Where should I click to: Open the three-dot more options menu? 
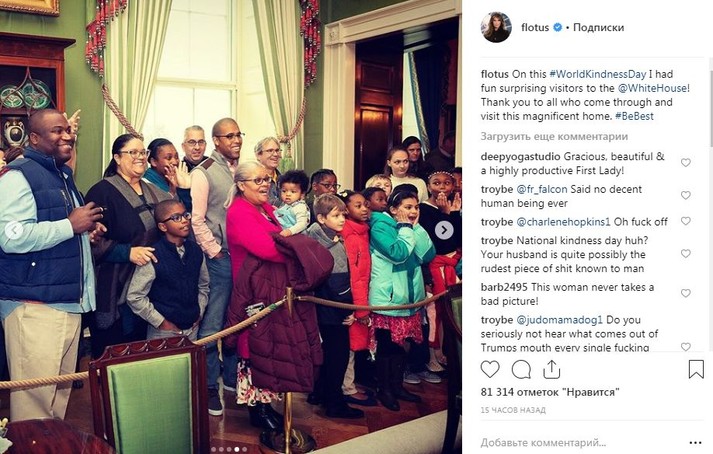[x=695, y=443]
